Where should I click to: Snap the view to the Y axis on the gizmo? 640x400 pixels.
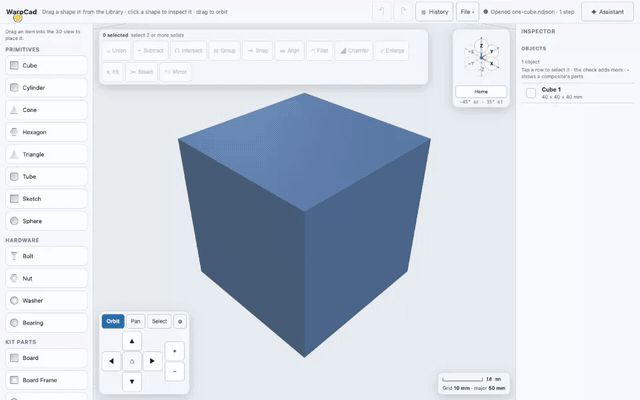(492, 51)
